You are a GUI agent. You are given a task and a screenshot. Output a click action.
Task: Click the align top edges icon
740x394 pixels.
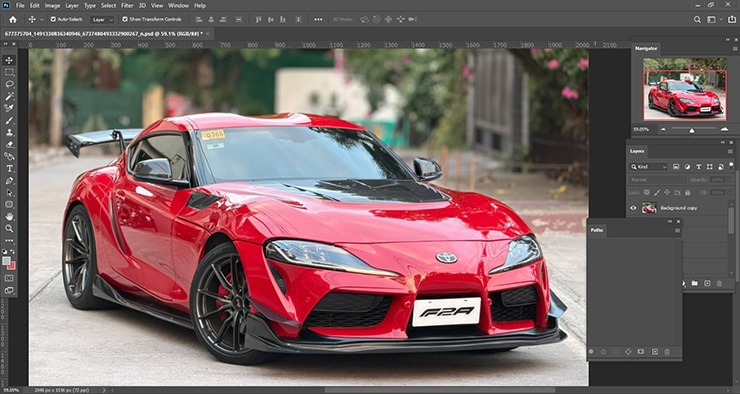click(x=258, y=19)
